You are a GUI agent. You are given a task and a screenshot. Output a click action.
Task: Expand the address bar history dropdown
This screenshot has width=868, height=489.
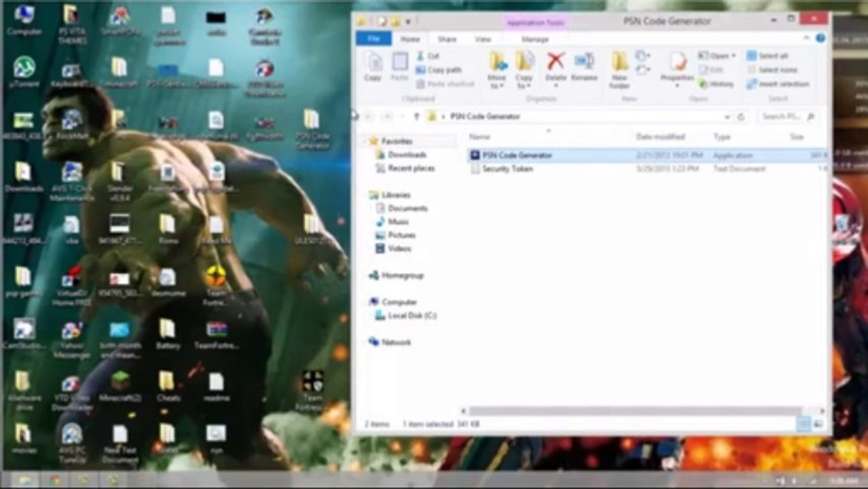[727, 117]
